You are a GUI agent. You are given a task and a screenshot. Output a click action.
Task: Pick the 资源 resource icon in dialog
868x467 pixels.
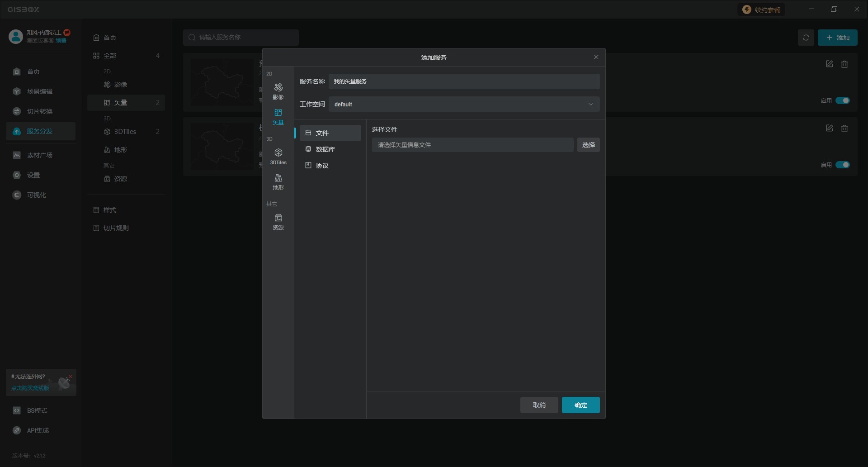click(278, 221)
